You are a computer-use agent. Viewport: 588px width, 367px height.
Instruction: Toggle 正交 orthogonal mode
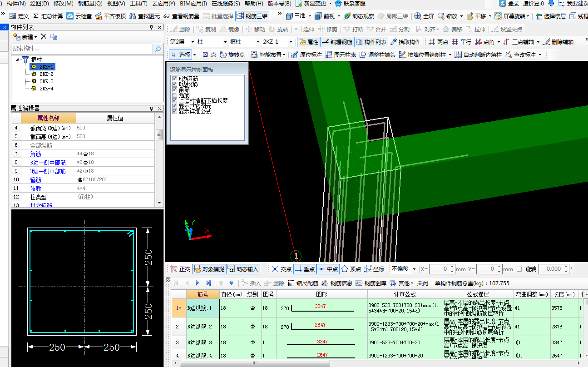(180, 269)
